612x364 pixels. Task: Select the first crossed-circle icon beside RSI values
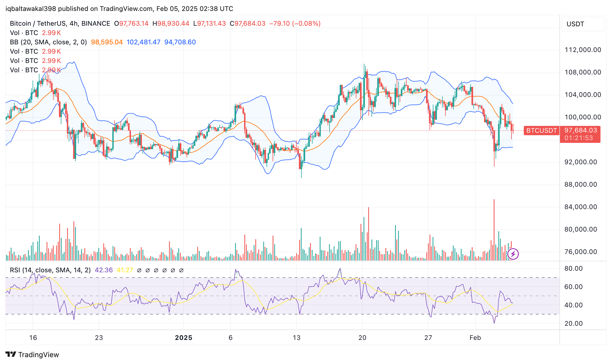(140, 270)
